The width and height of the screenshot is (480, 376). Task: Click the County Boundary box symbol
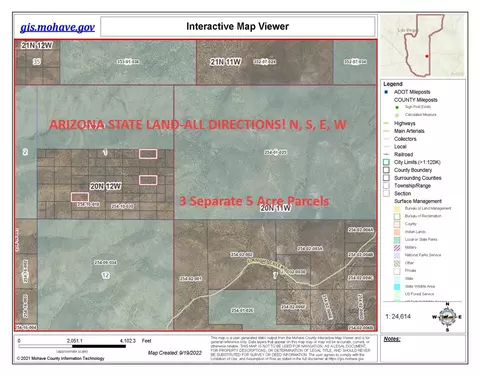click(386, 170)
